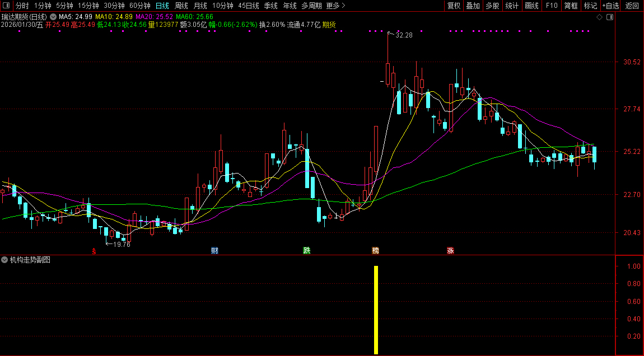Click the 跌 event marker icon
The image size is (644, 356).
[x=306, y=250]
